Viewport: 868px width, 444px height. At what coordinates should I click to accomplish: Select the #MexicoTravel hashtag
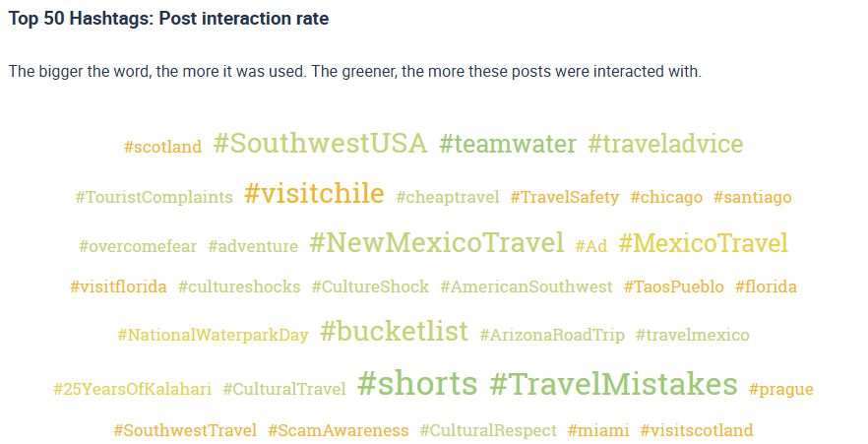coord(703,243)
